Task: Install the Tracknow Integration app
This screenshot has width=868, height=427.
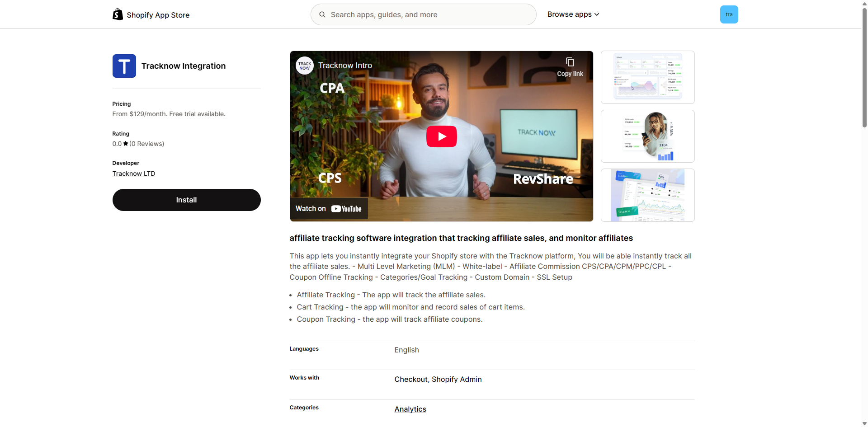Action: tap(186, 200)
